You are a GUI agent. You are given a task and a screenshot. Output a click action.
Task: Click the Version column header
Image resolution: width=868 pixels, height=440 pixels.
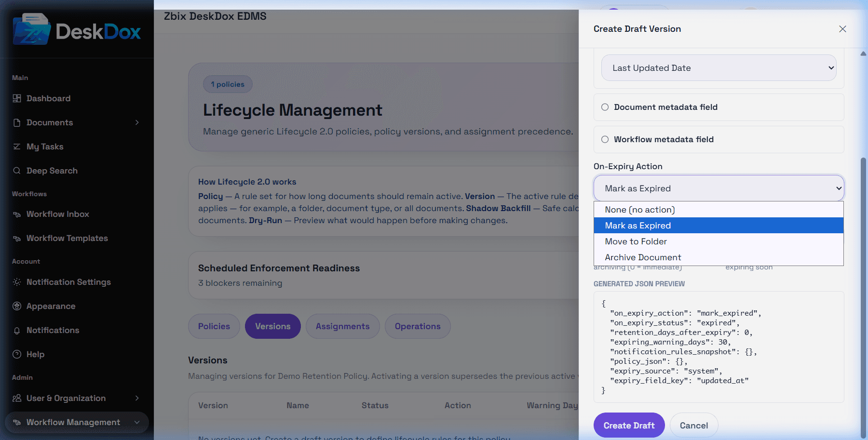coord(213,405)
